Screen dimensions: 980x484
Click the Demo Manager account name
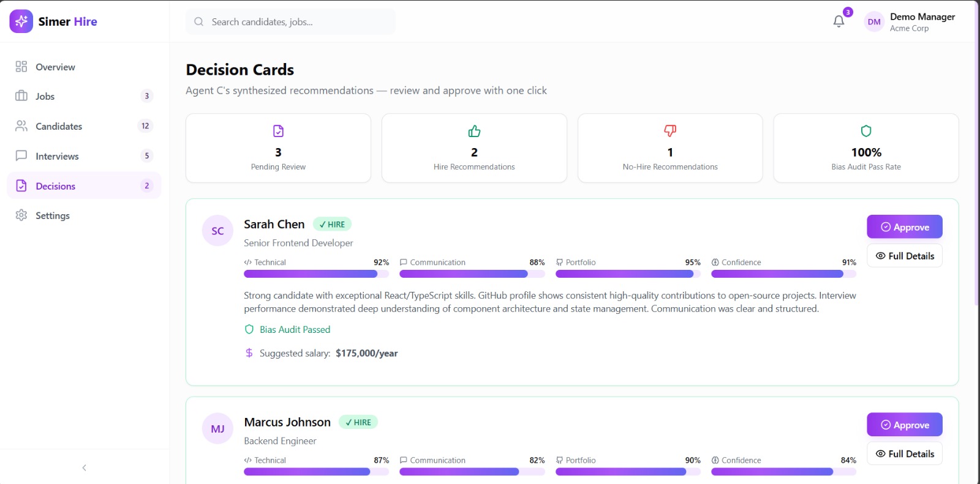pyautogui.click(x=922, y=17)
